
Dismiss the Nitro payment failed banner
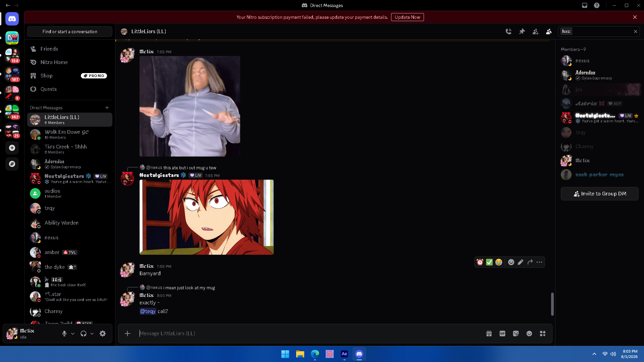635,17
